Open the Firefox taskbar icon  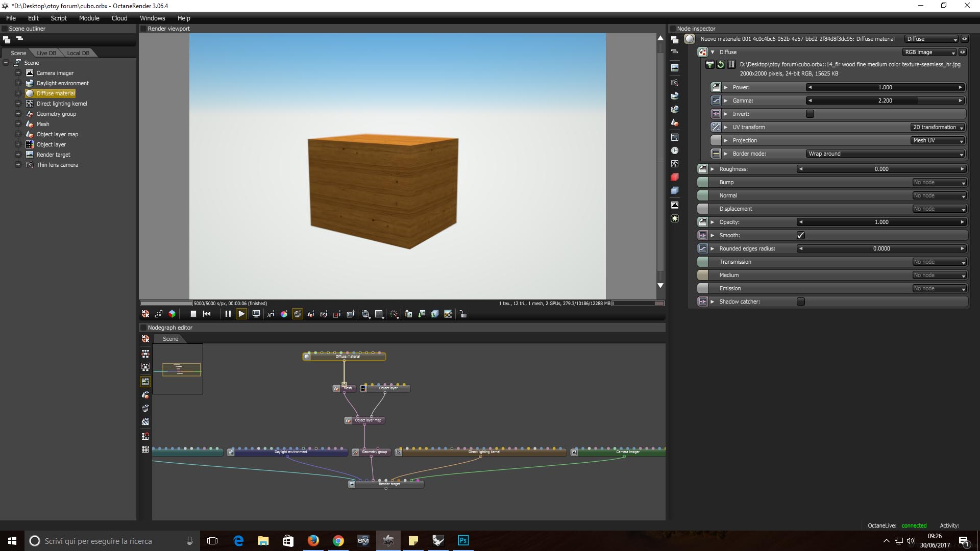[313, 541]
